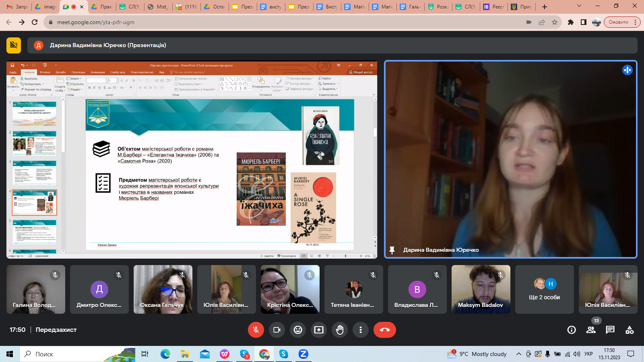Raise hand in the meeting

coord(340,330)
